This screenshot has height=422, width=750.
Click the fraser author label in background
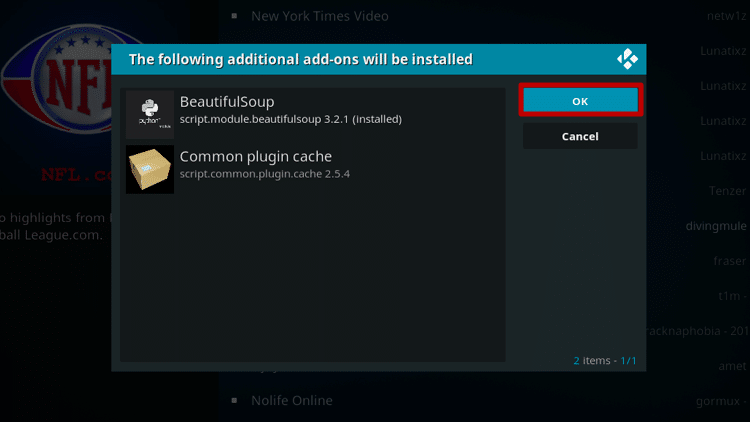click(729, 261)
